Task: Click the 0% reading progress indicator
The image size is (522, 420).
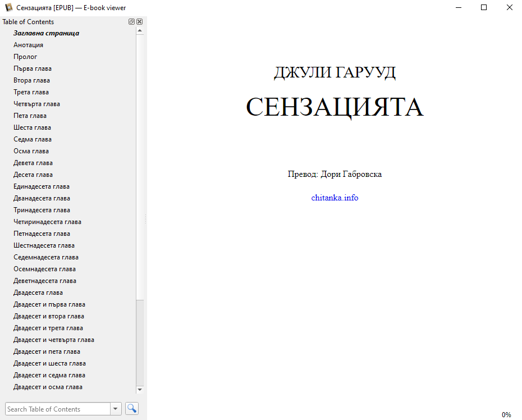Action: point(506,415)
